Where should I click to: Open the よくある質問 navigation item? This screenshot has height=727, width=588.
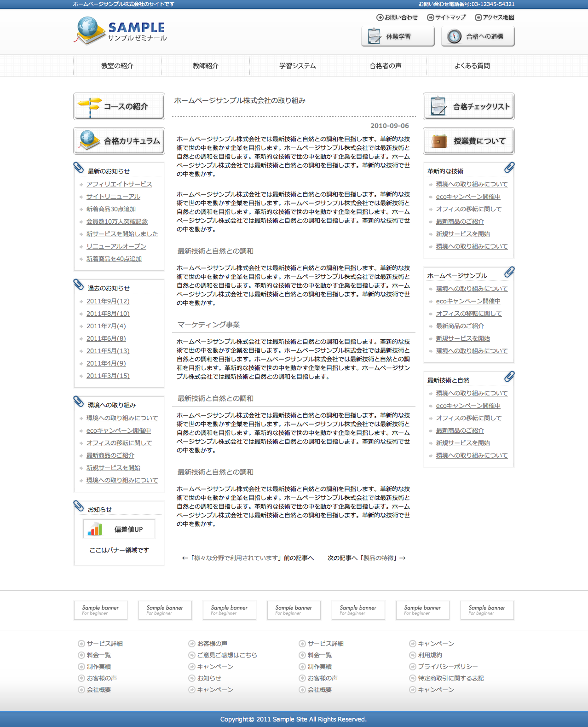pos(472,66)
